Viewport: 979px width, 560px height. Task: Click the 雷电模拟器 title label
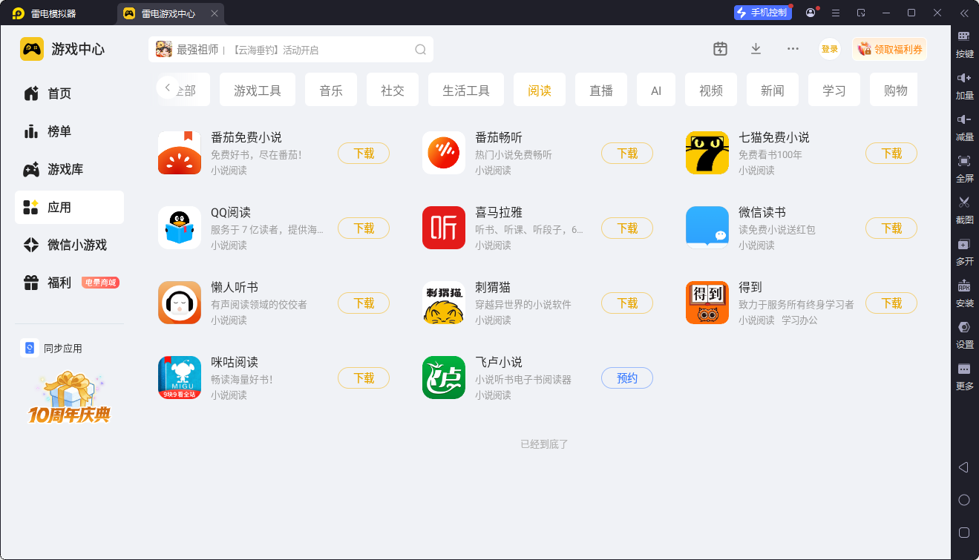[x=53, y=13]
